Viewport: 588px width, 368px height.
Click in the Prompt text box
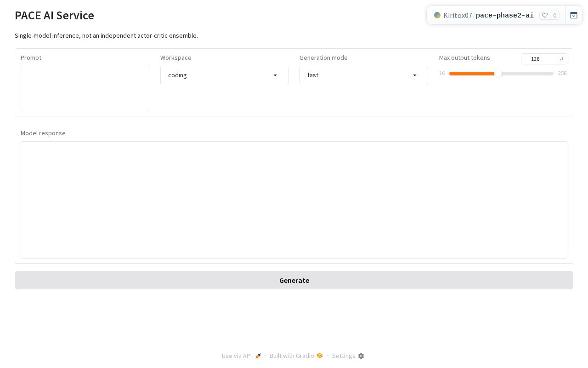click(x=85, y=88)
